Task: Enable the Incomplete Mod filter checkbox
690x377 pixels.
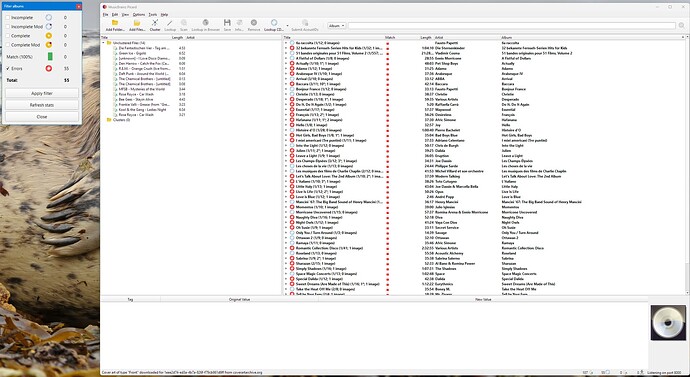Action: pos(7,27)
